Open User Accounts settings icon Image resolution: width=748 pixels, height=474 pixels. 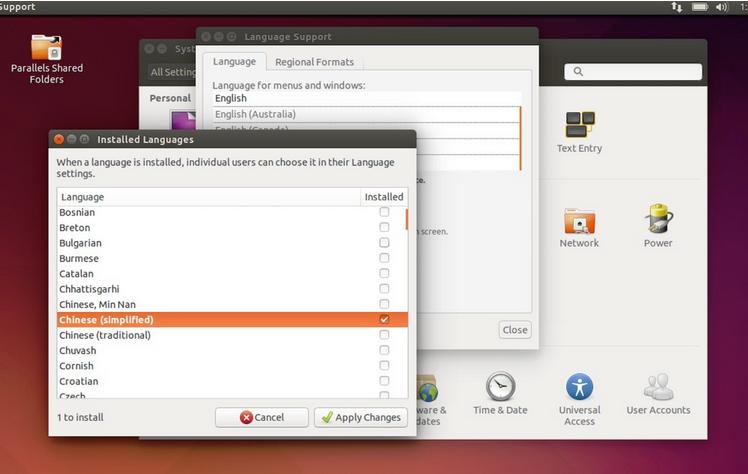tap(658, 394)
